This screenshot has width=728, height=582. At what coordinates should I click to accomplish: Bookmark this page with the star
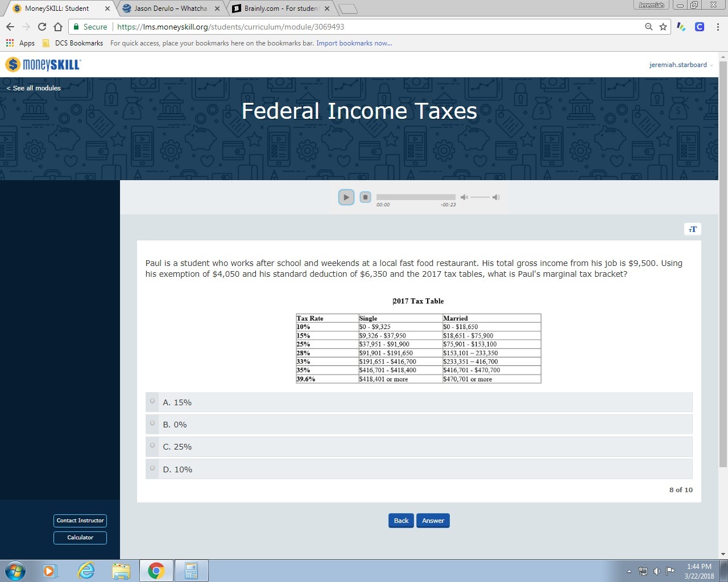(x=663, y=27)
